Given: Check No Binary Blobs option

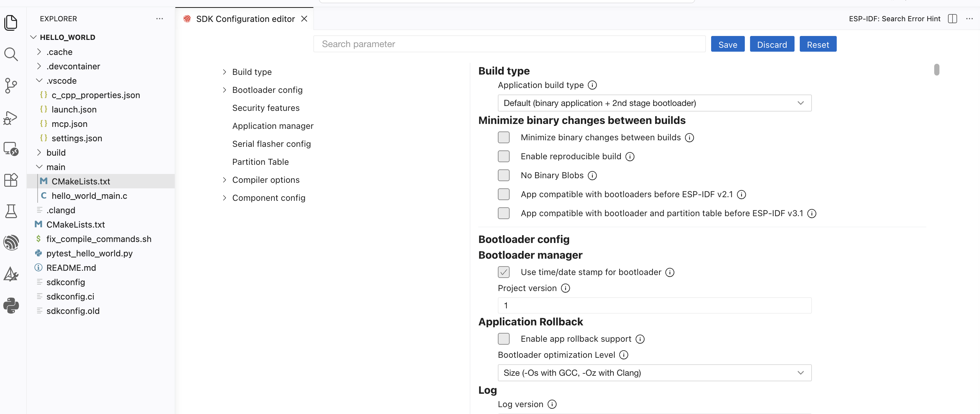Looking at the screenshot, I should [x=503, y=175].
